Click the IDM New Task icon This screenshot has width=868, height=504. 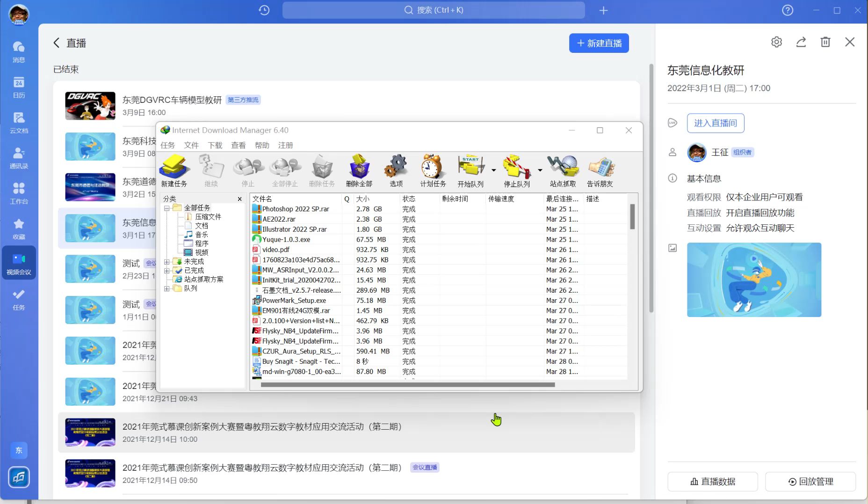(x=174, y=171)
